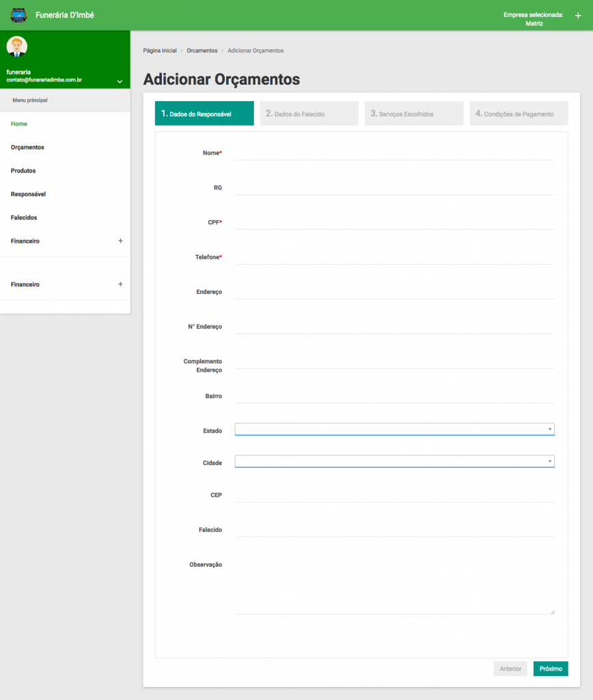Expand the second Financeiro menu plus icon
The height and width of the screenshot is (700, 593).
point(120,284)
